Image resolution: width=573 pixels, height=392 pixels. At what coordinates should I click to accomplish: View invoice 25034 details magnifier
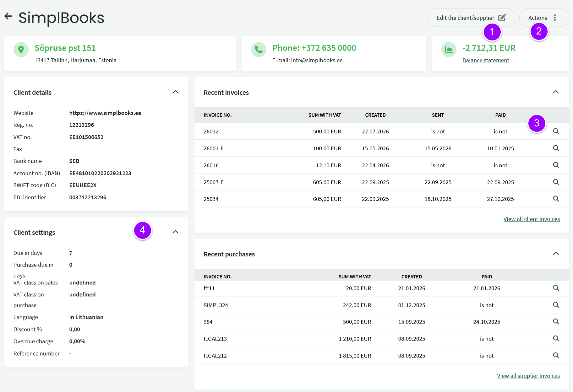click(x=556, y=199)
